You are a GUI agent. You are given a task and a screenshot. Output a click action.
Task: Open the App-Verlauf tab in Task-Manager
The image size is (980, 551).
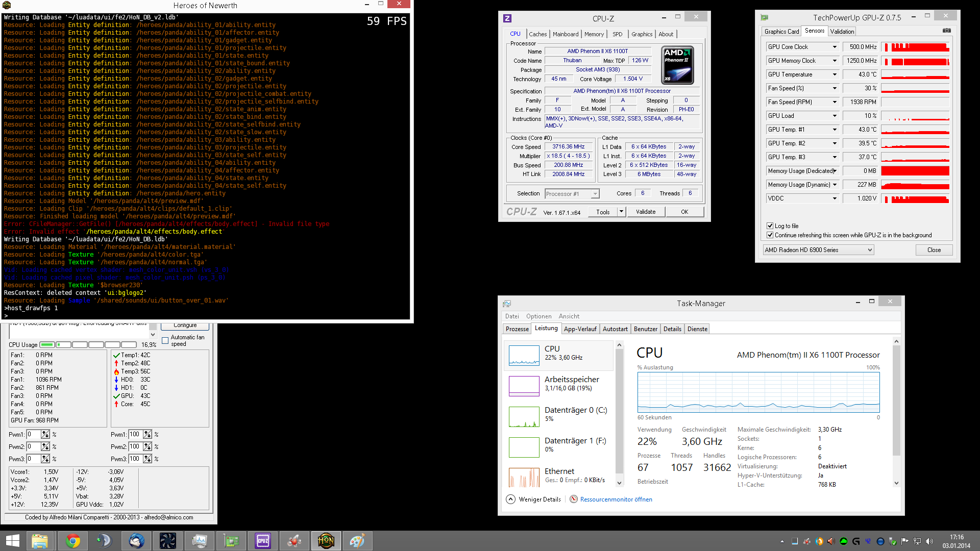tap(580, 329)
